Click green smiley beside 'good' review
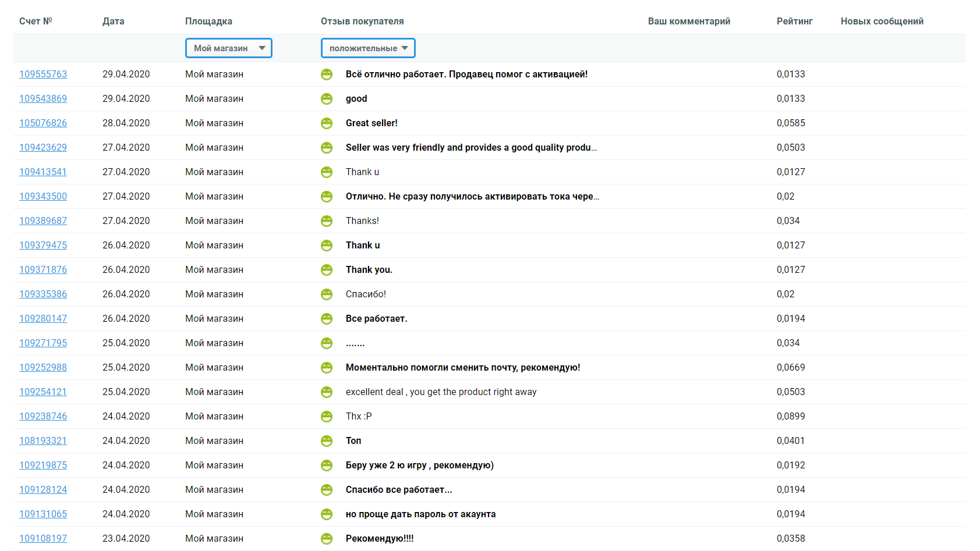Screen dimensions: 980x551 327,99
